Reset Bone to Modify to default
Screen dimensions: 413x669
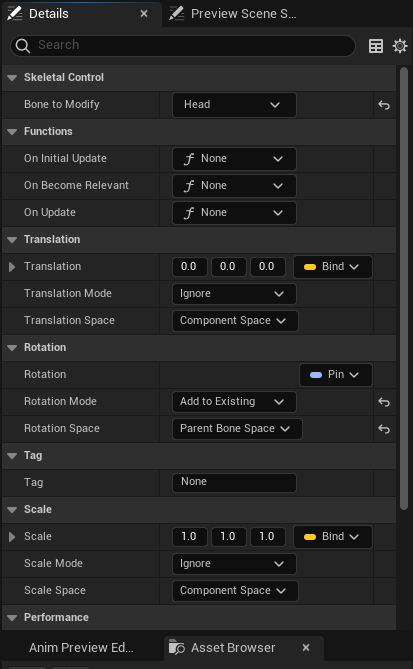click(384, 105)
